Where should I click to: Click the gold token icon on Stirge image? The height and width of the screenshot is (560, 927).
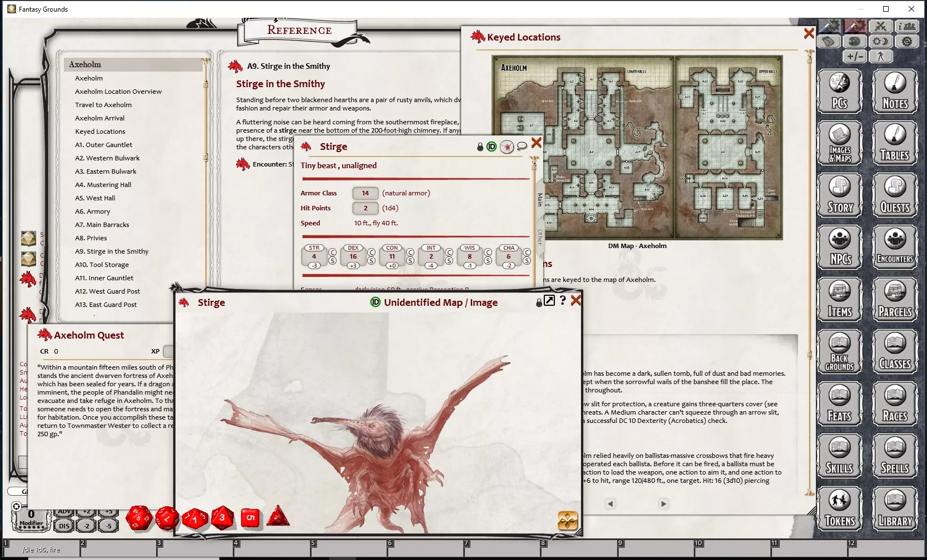click(568, 521)
